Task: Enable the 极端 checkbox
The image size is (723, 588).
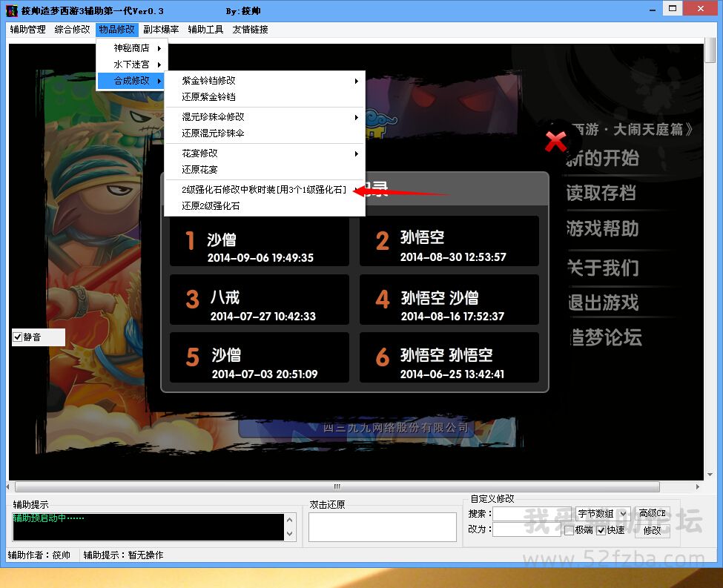Action: pyautogui.click(x=569, y=530)
